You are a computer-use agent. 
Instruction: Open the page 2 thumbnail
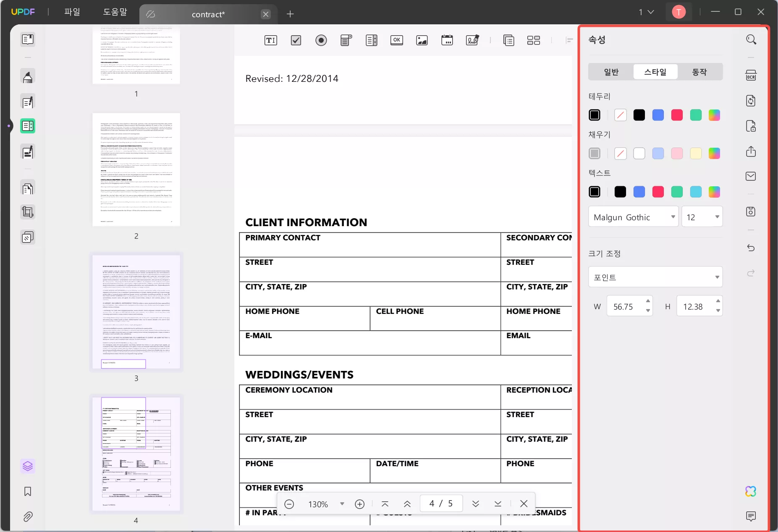[x=136, y=170]
